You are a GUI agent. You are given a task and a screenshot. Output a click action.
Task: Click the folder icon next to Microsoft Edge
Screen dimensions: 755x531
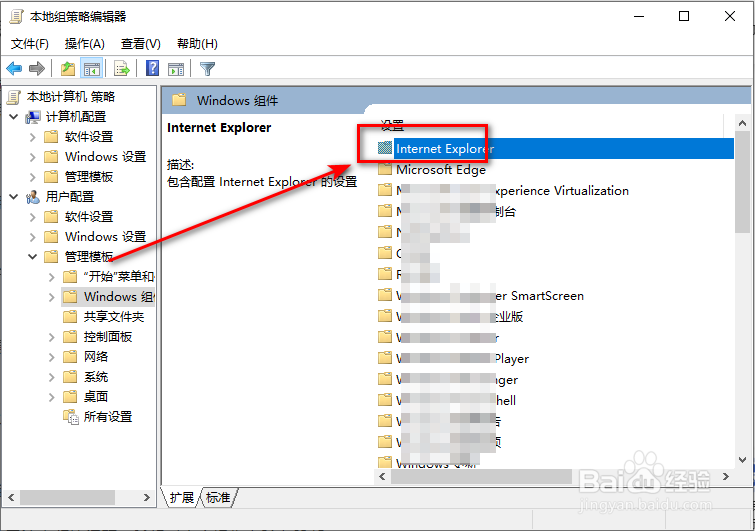tap(385, 169)
